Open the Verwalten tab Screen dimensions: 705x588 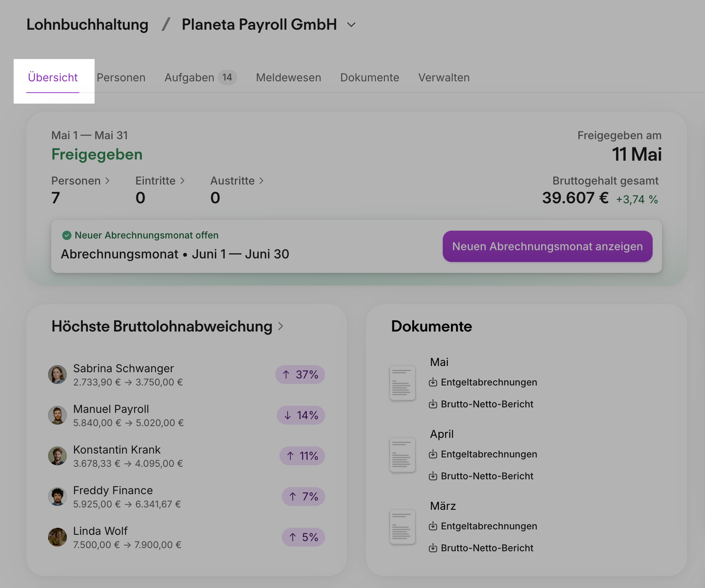pos(444,77)
